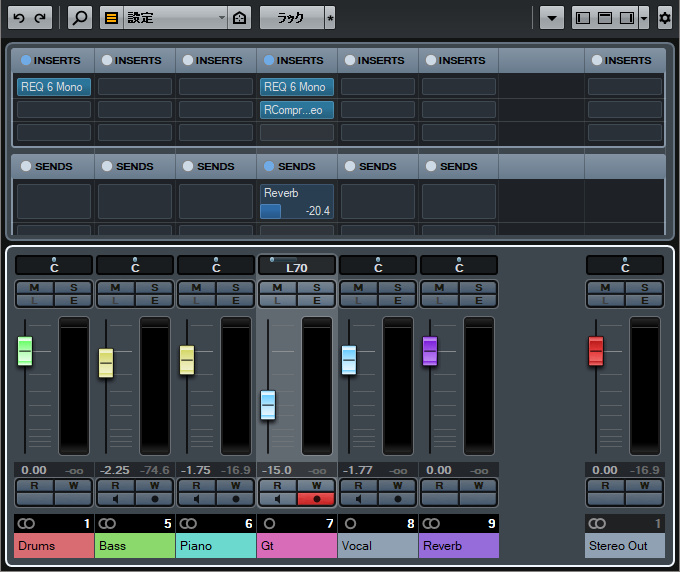Click the L70 pan control on Gt
This screenshot has height=572, width=680.
pos(297,265)
